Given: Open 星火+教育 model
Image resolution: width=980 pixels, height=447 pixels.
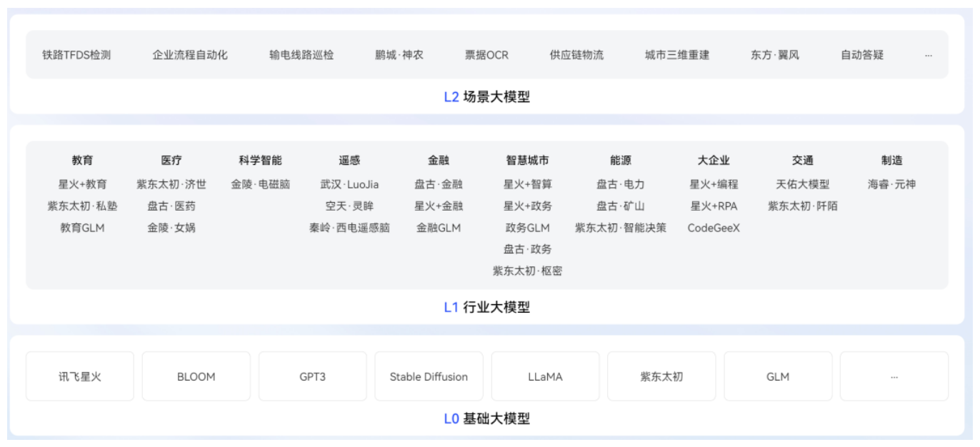Looking at the screenshot, I should click(x=82, y=184).
